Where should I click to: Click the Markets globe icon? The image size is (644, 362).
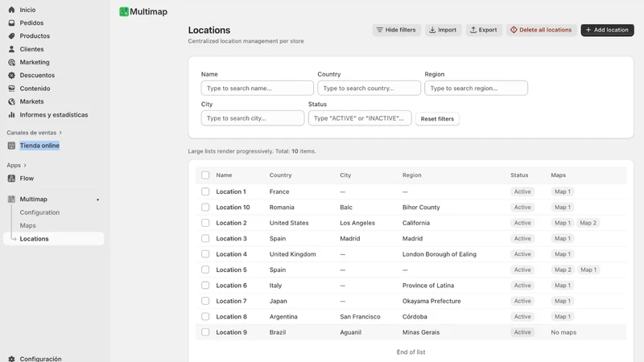[x=11, y=101]
